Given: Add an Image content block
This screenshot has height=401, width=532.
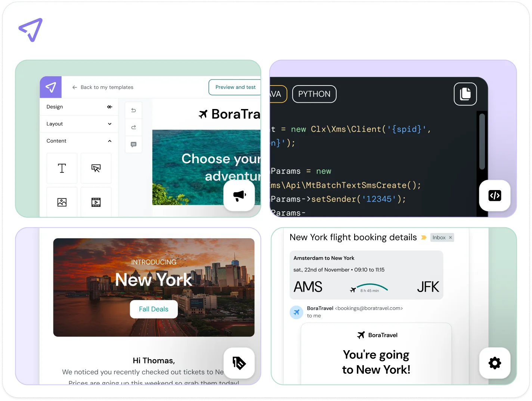Looking at the screenshot, I should click(x=62, y=202).
